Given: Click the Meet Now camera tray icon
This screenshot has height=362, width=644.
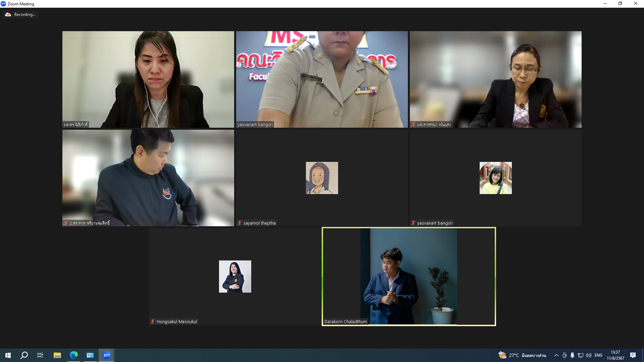Looking at the screenshot, I should coord(565,355).
